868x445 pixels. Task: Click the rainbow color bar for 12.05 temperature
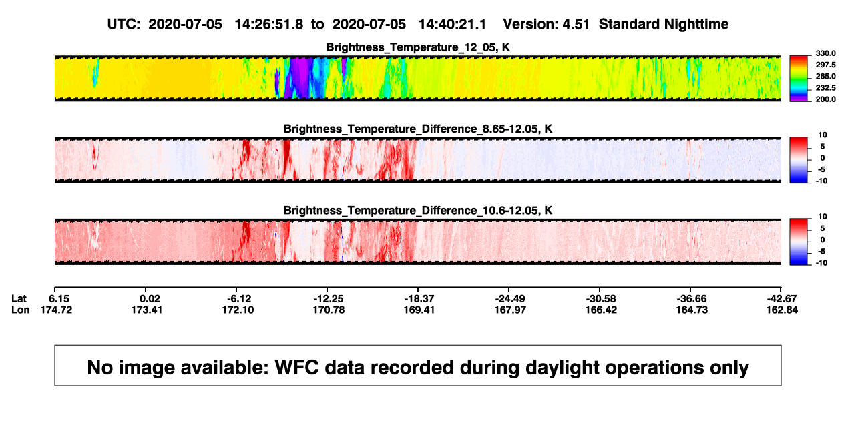pos(797,79)
